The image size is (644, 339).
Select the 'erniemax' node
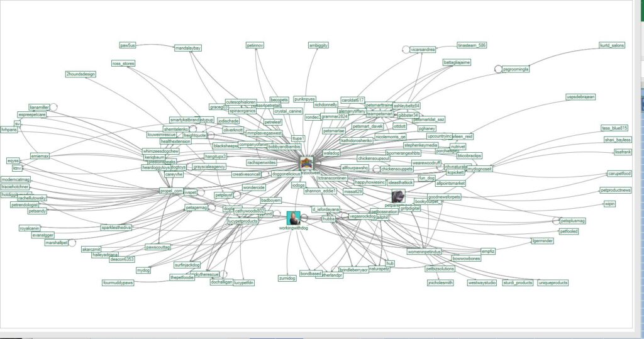coord(40,156)
